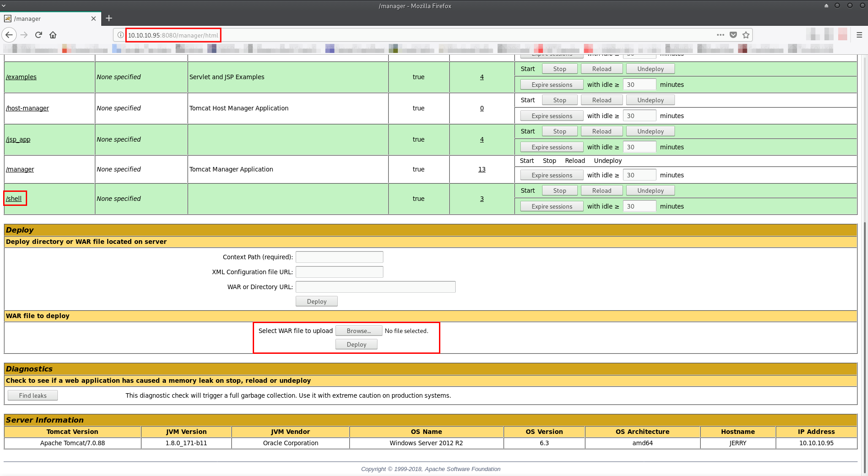Image resolution: width=868 pixels, height=476 pixels.
Task: Open the /shell application link
Action: point(14,199)
